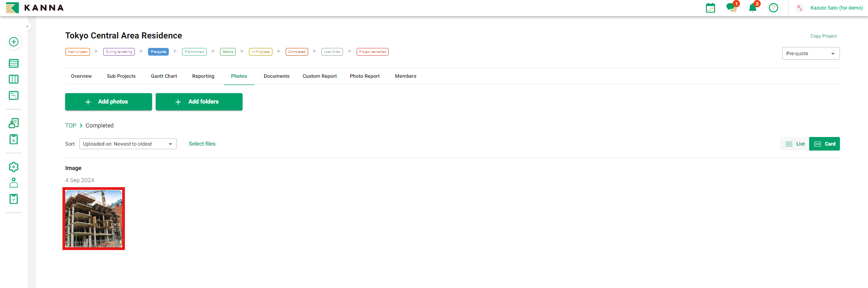Open the user person icon in sidebar
Image resolution: width=868 pixels, height=288 pixels.
click(x=14, y=183)
